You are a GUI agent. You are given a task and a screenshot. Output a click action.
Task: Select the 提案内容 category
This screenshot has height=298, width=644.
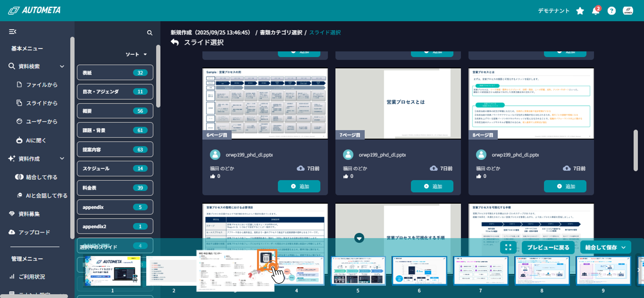115,150
